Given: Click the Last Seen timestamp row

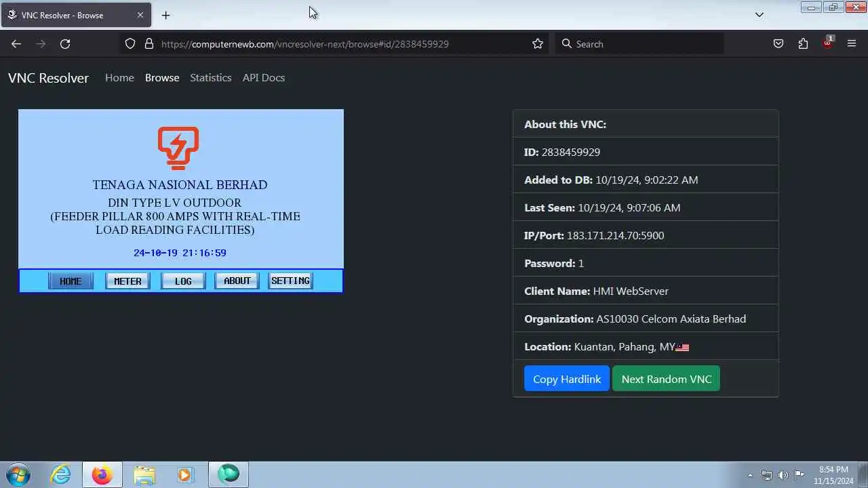Looking at the screenshot, I should [646, 207].
